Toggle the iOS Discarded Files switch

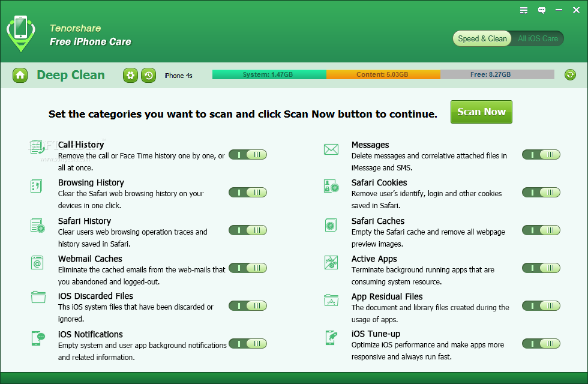(x=248, y=306)
